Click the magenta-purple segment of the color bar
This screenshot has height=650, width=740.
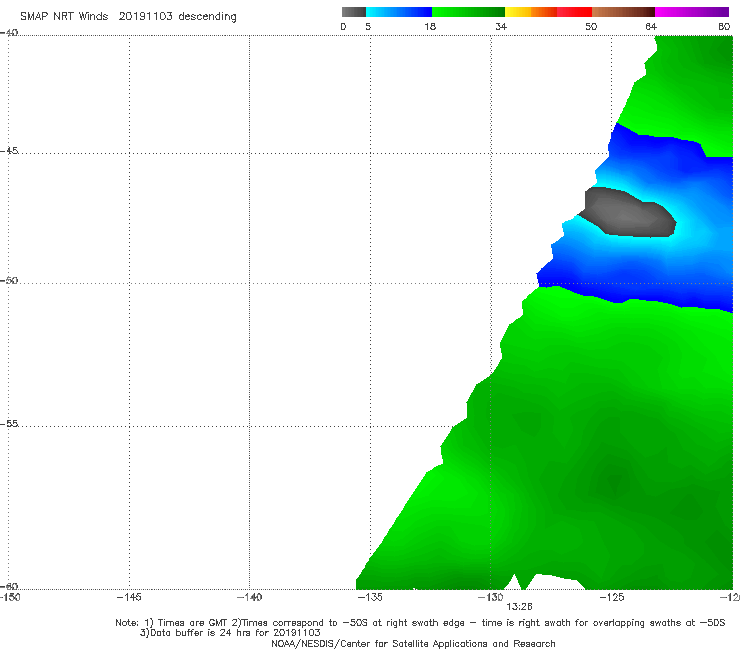click(x=692, y=12)
